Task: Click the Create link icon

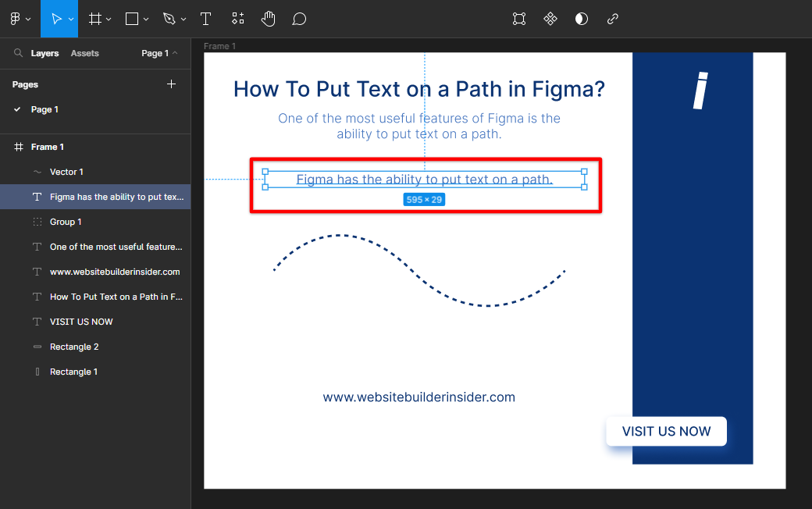Action: click(x=613, y=19)
